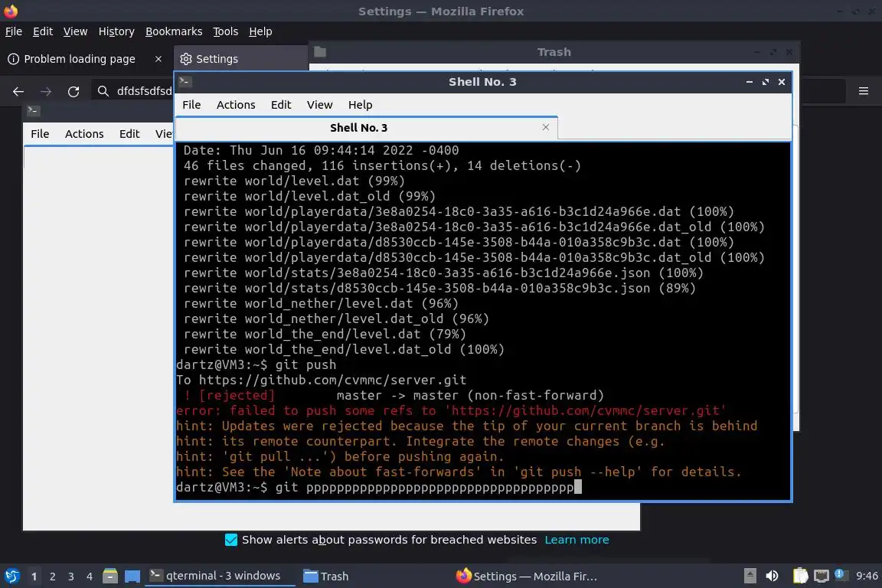Open Firefox Edit menu
Screen dimensions: 882x588
[x=43, y=31]
